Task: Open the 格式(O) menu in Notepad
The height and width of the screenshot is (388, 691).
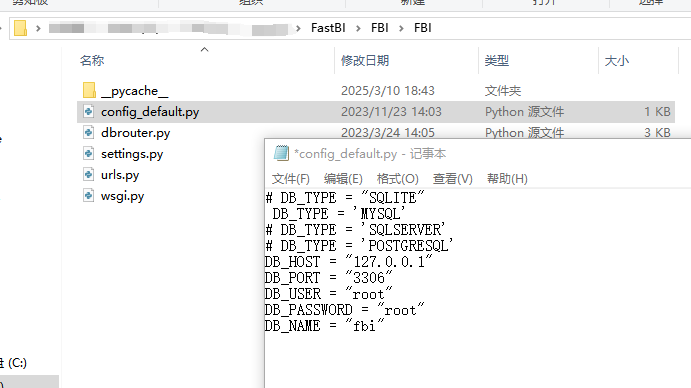Action: pos(398,179)
